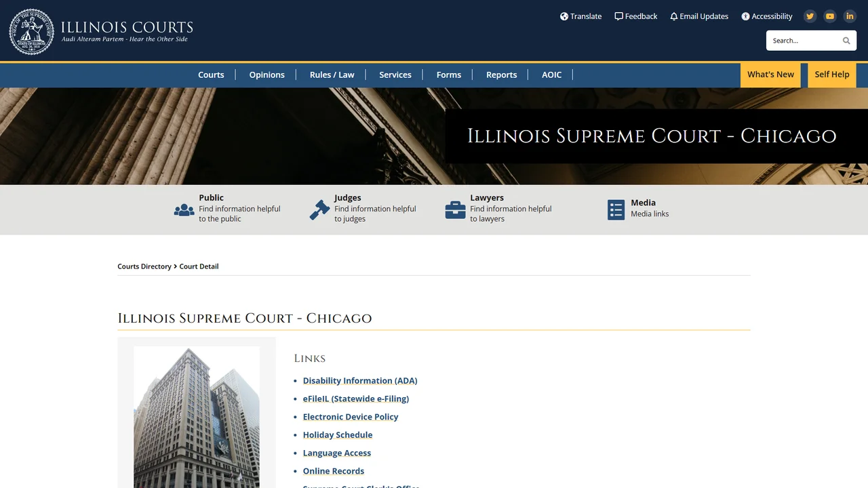The height and width of the screenshot is (488, 868).
Task: Open the Reports menu
Action: [x=501, y=75]
